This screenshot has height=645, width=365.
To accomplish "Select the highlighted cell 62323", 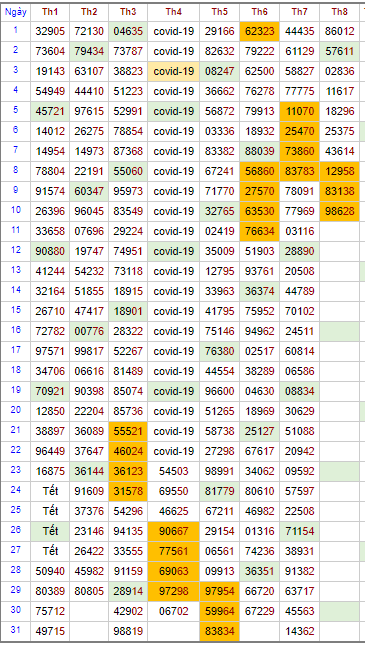I will (x=259, y=31).
